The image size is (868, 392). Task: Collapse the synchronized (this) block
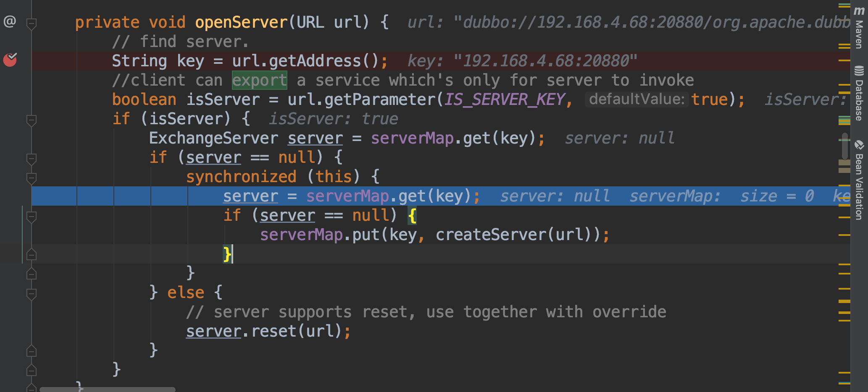coord(32,178)
